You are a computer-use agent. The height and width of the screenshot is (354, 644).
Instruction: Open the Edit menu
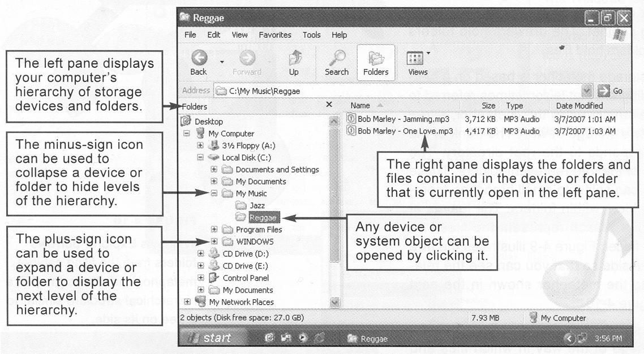213,35
